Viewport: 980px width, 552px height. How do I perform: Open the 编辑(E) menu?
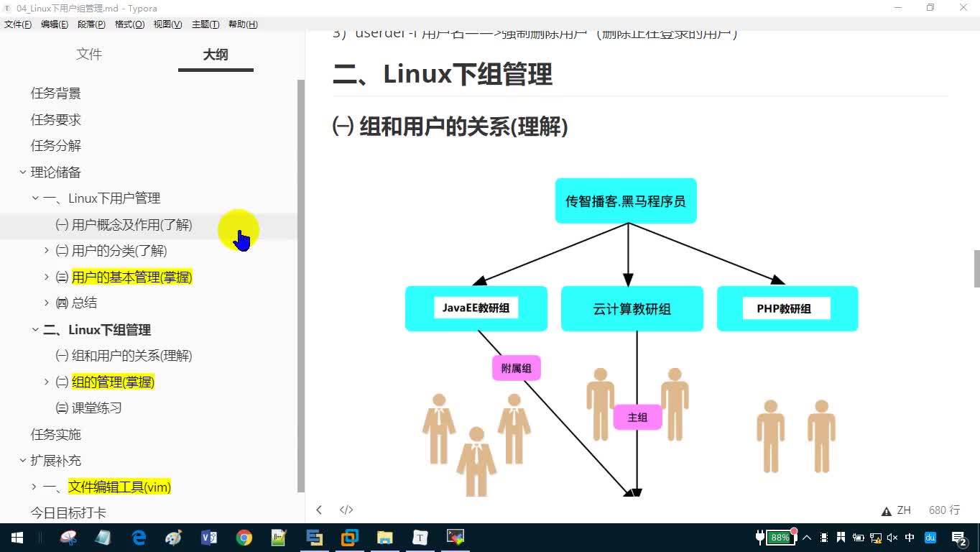pos(55,24)
